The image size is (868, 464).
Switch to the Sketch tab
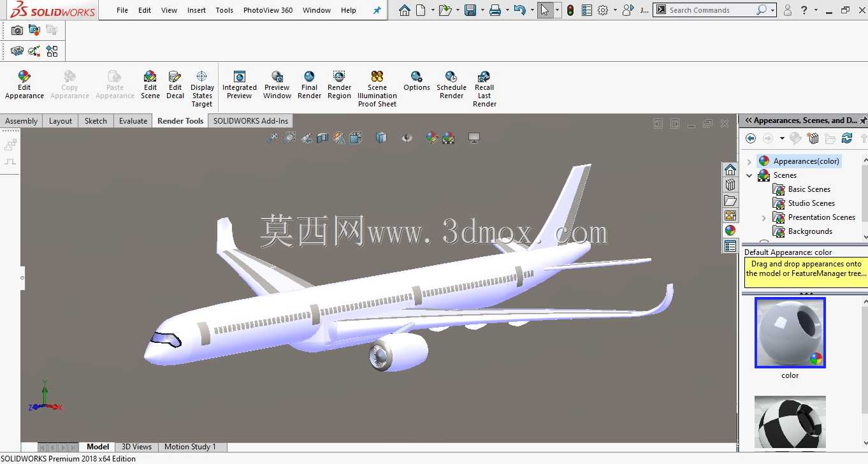click(x=96, y=121)
